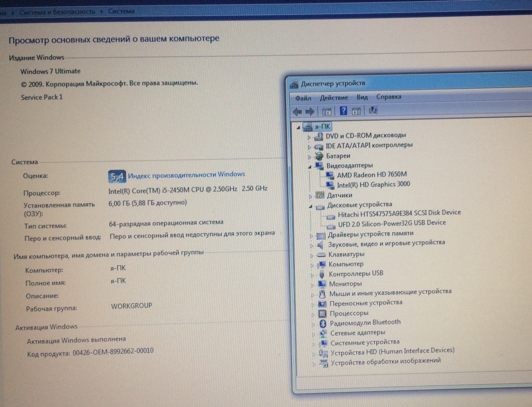Expand the Сетевые адаптеры category
The height and width of the screenshot is (407, 532).
pyautogui.click(x=313, y=335)
